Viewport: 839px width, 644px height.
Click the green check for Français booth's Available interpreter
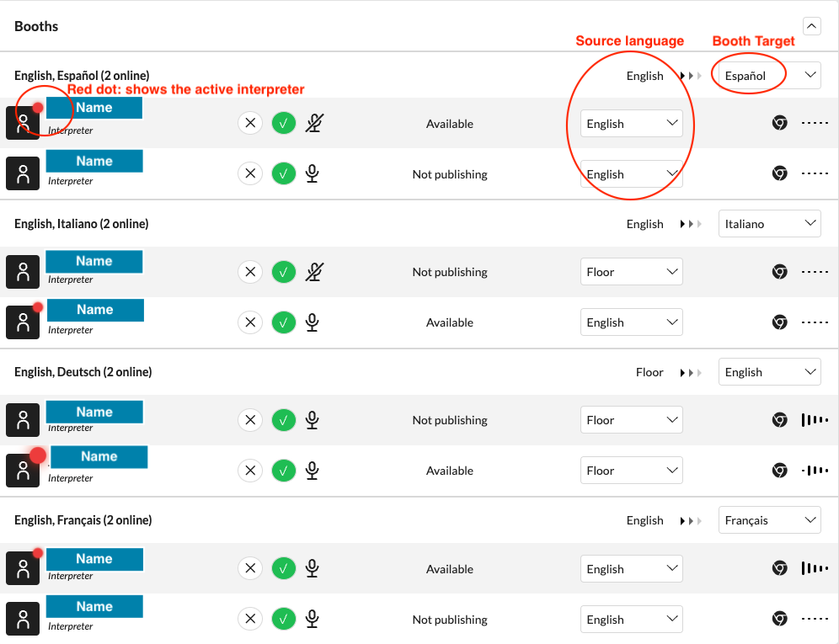(x=284, y=569)
